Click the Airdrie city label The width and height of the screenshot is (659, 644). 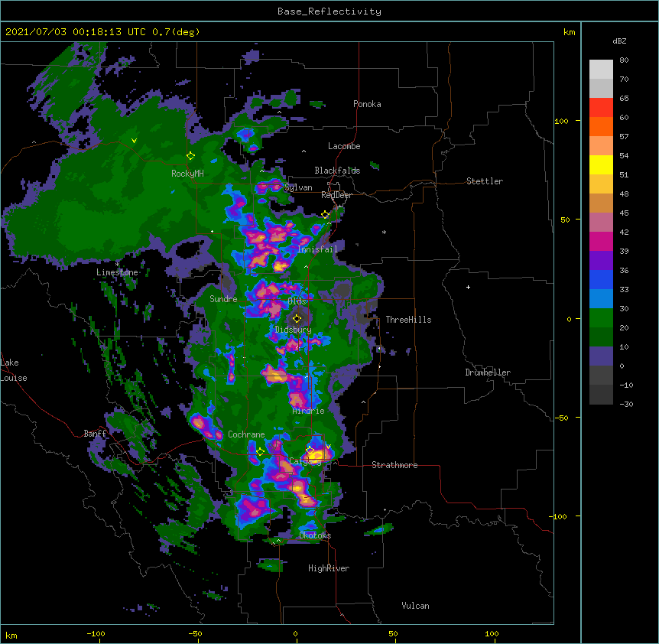tap(309, 411)
